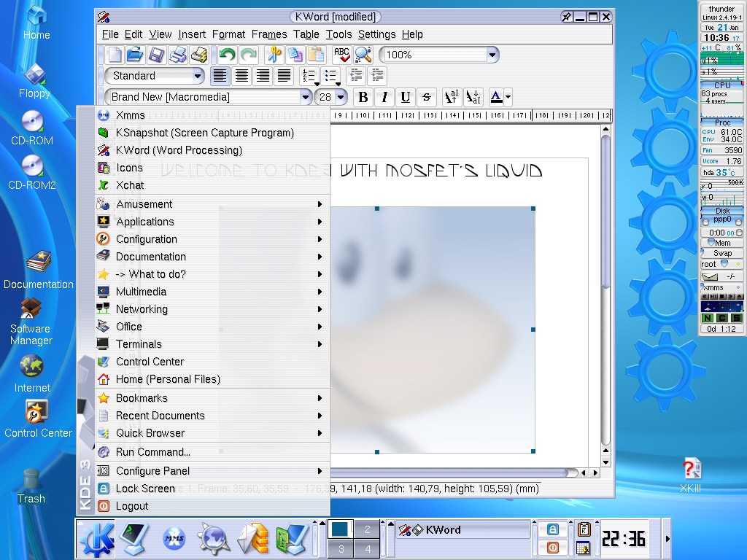Paste with the clipboard icon
Screen dimensions: 747x560
pyautogui.click(x=317, y=55)
